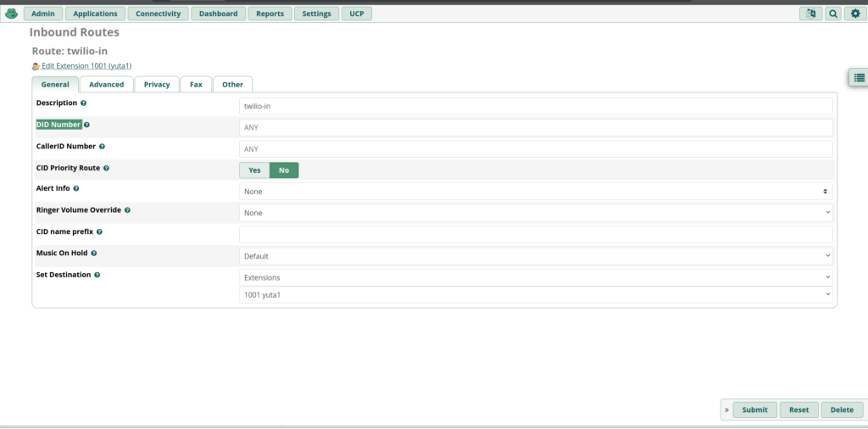Click help icon next to DID Number
This screenshot has height=429, width=868.
pos(86,125)
